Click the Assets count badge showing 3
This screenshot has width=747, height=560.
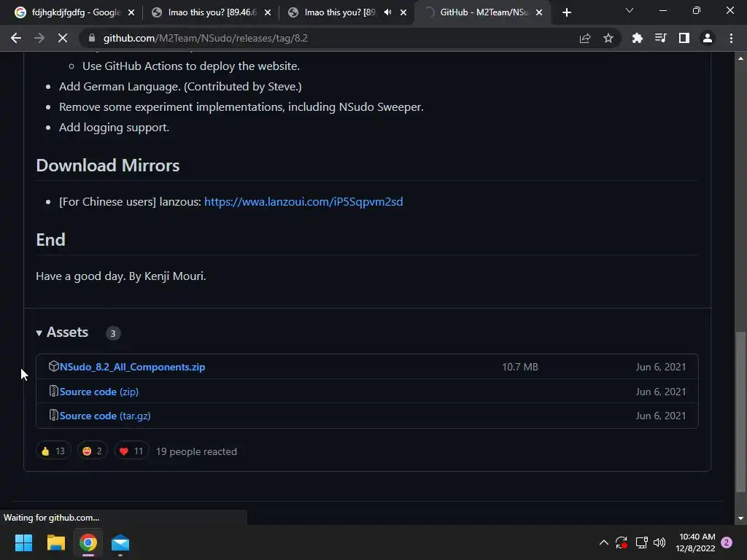click(113, 333)
